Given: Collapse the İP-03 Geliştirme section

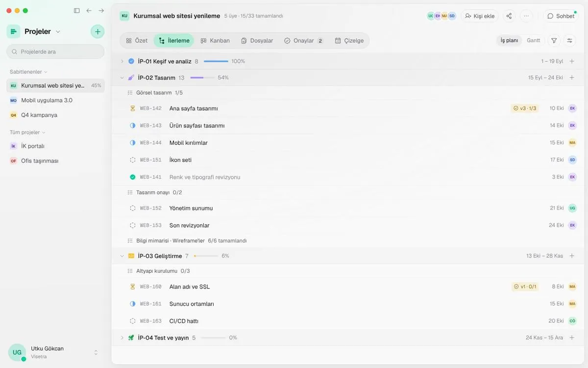Looking at the screenshot, I should [x=122, y=256].
